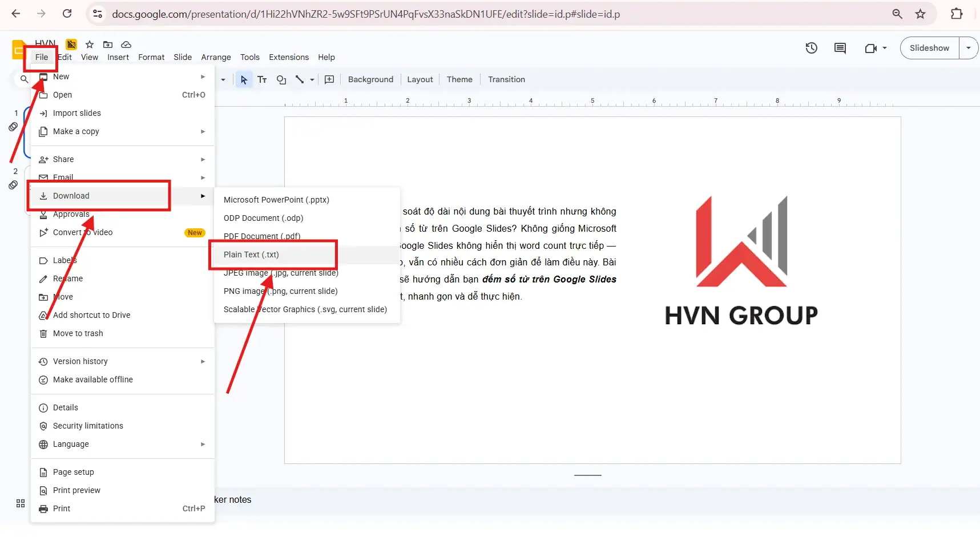The image size is (980, 537).
Task: Click the star to bookmark the page
Action: [920, 14]
